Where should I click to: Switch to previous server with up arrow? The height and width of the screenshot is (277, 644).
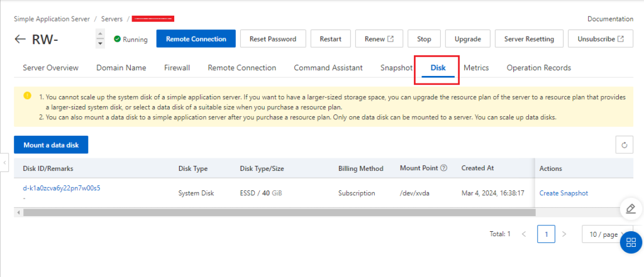point(100,34)
